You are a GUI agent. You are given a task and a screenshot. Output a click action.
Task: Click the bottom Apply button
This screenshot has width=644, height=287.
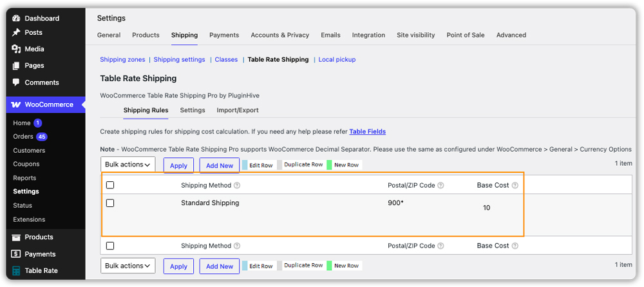coord(178,266)
